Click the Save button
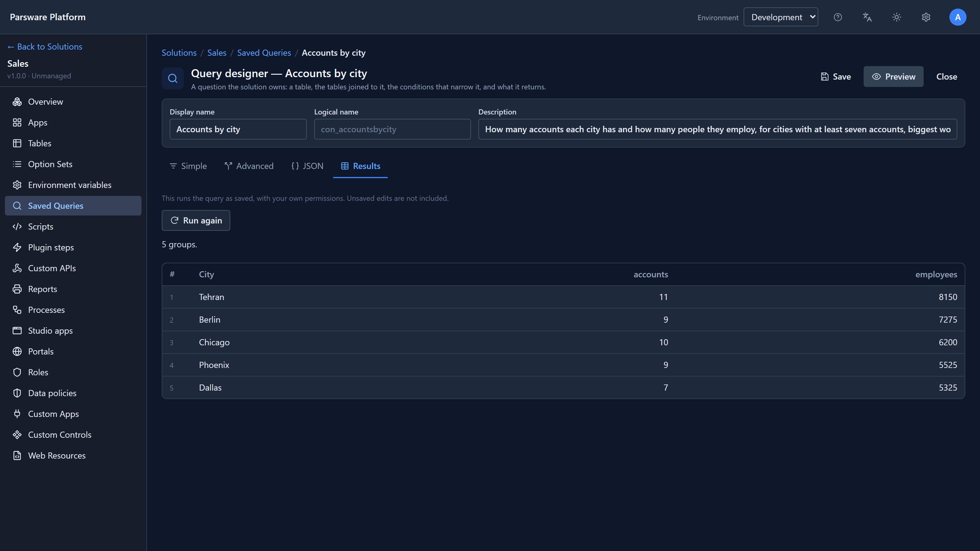Viewport: 980px width, 551px height. [836, 77]
